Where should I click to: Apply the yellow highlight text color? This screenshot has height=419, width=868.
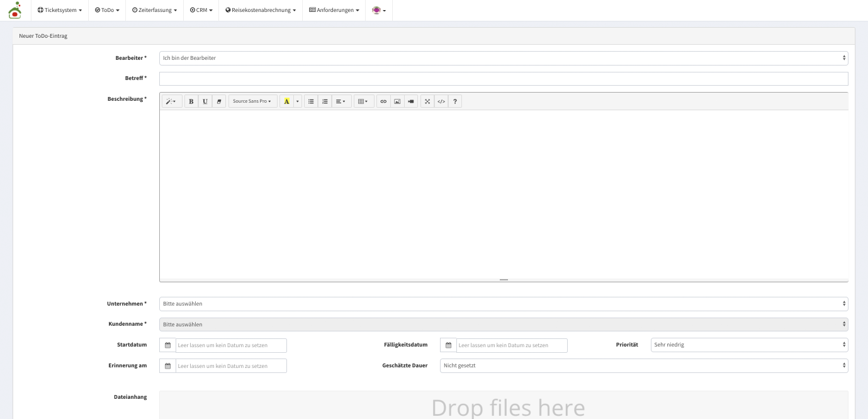(286, 101)
